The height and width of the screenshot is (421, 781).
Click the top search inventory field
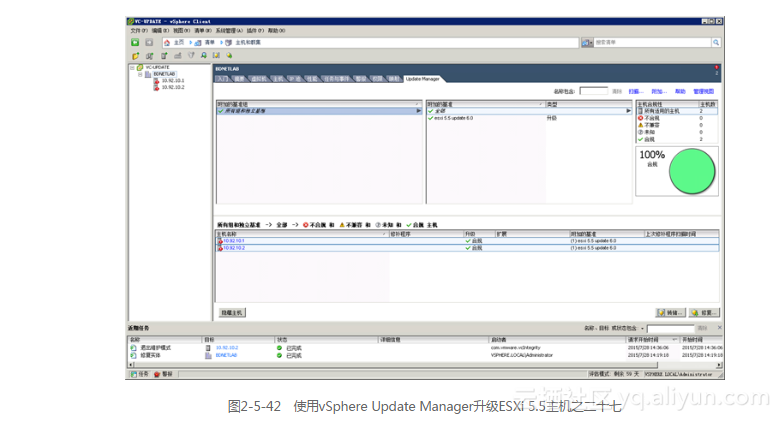pos(652,43)
